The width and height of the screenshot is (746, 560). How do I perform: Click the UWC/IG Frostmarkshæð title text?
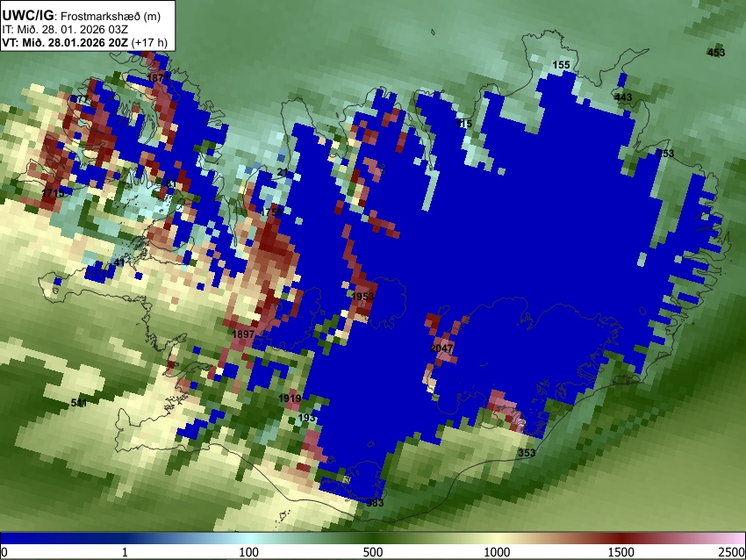click(x=82, y=16)
